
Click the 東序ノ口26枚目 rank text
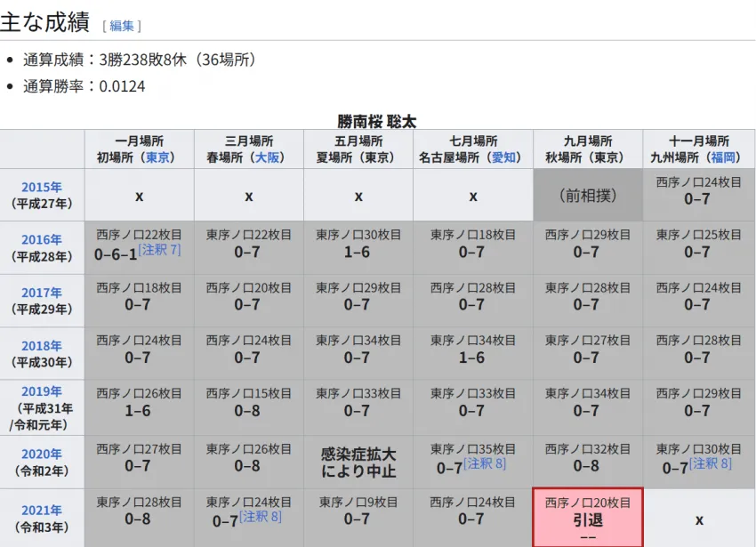(249, 449)
